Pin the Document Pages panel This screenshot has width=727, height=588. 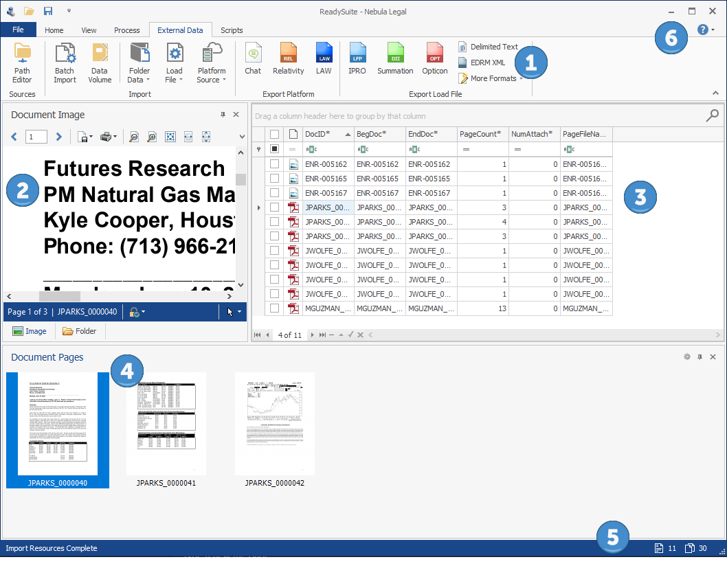(x=700, y=357)
